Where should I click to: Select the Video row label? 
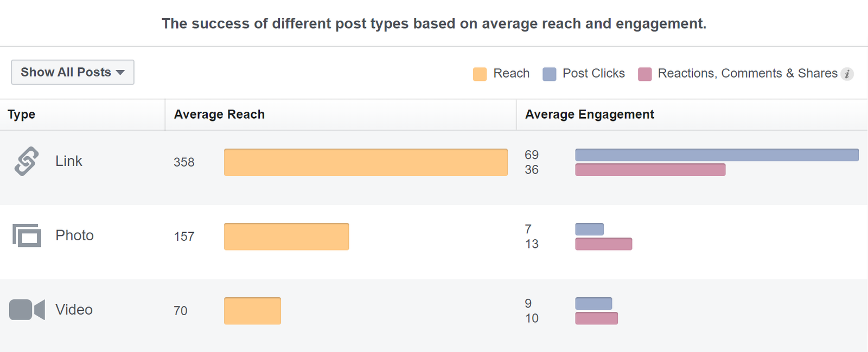coord(74,310)
